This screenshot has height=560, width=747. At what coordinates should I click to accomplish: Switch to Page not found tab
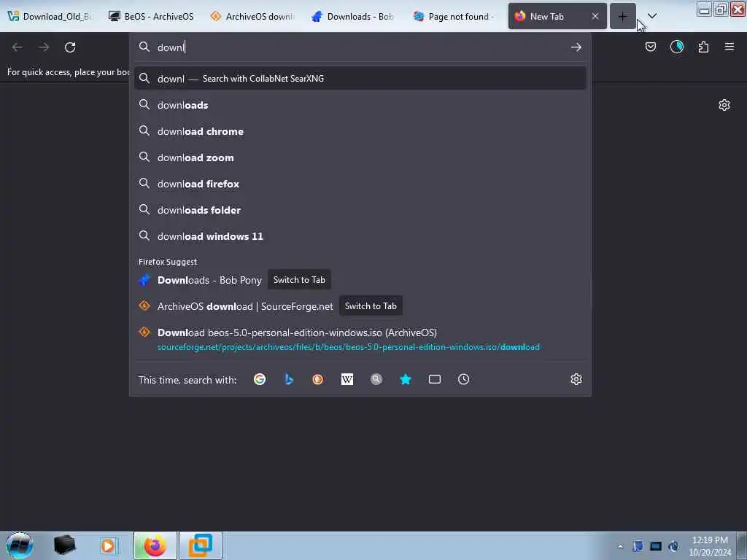coord(455,17)
